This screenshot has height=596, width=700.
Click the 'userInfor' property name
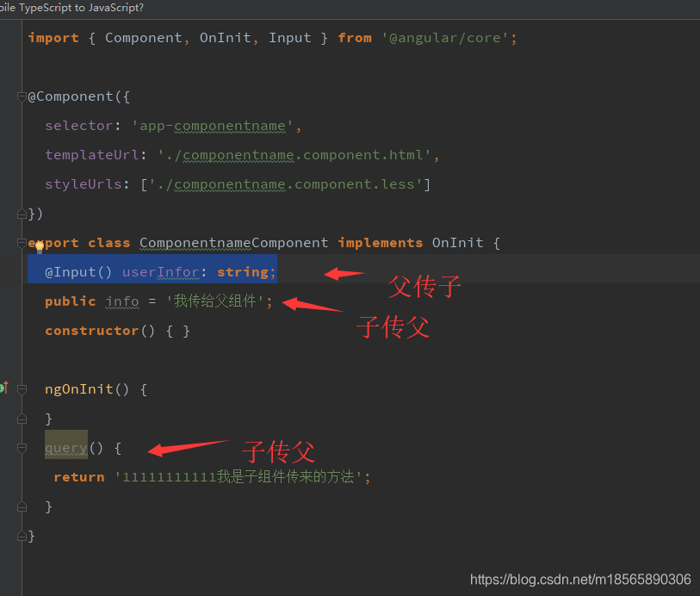(160, 272)
